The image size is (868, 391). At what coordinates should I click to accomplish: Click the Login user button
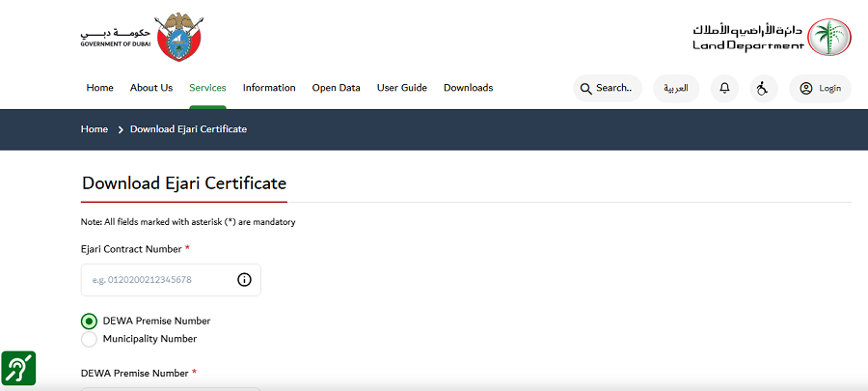click(820, 88)
